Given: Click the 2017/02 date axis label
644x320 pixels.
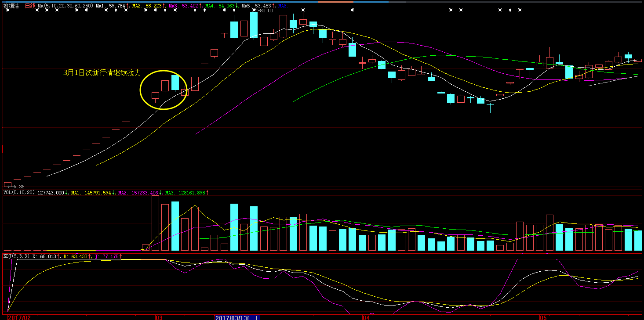Looking at the screenshot, I should coord(19,317).
